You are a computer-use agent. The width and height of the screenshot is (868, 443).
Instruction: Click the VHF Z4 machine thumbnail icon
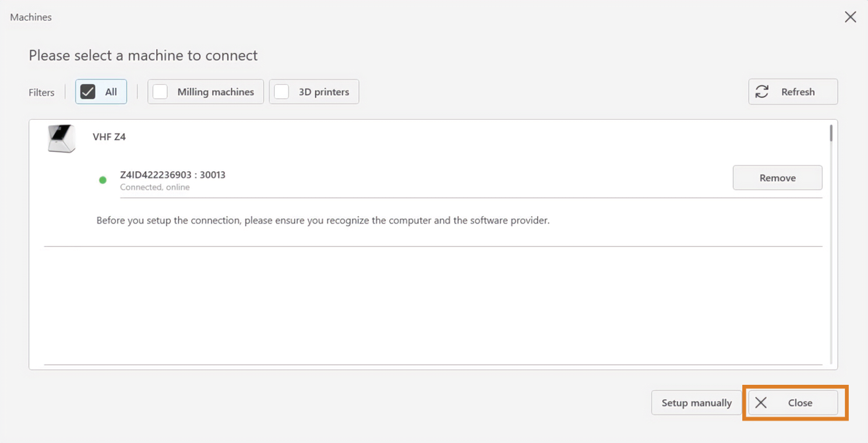pos(62,138)
